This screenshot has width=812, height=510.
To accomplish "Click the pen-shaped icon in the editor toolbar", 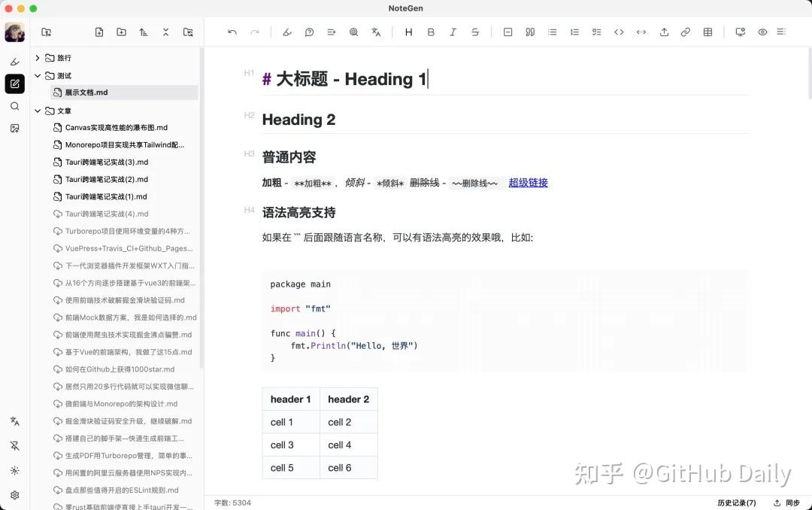I will click(x=287, y=32).
